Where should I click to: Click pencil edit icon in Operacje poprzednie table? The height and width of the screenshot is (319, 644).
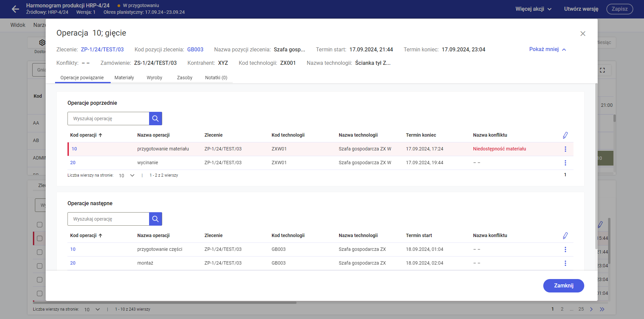(x=565, y=135)
